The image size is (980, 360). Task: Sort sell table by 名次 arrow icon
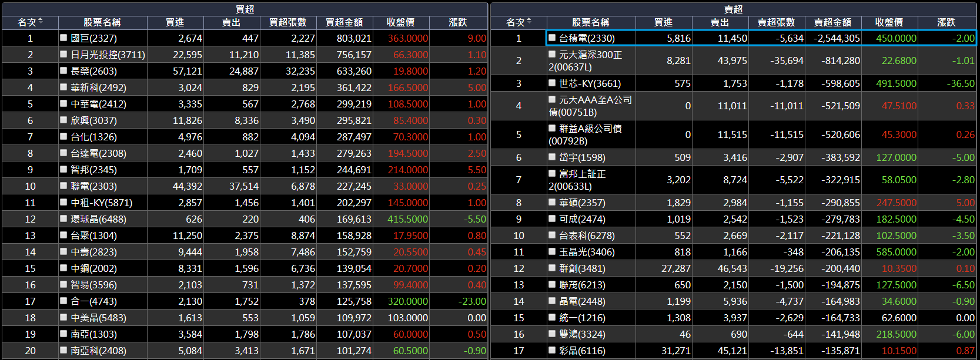[x=529, y=22]
